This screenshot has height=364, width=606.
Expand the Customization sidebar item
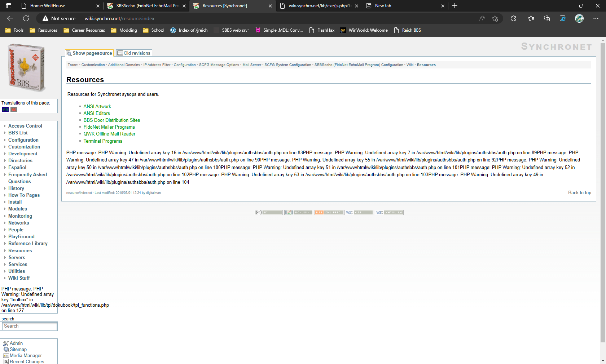pyautogui.click(x=24, y=147)
